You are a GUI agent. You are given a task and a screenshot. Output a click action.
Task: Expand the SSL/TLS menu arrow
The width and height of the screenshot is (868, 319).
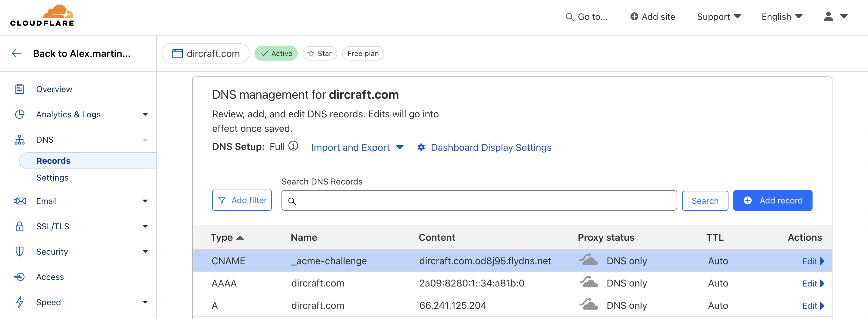coord(145,226)
